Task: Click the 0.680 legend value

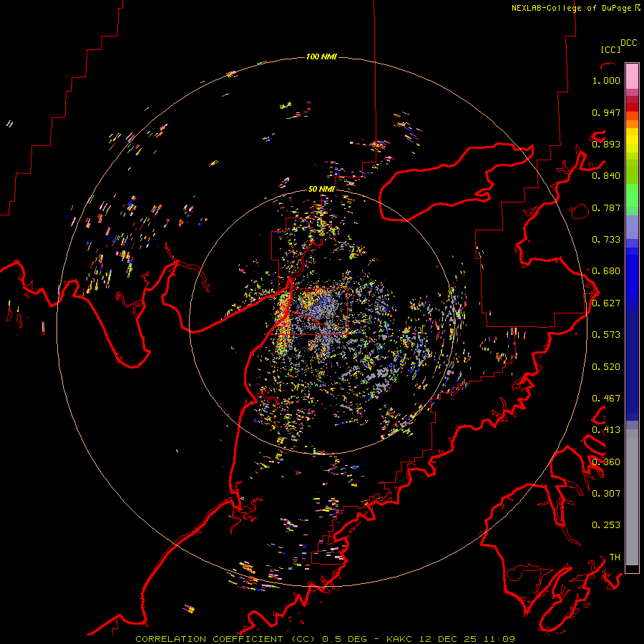Action: [x=606, y=271]
